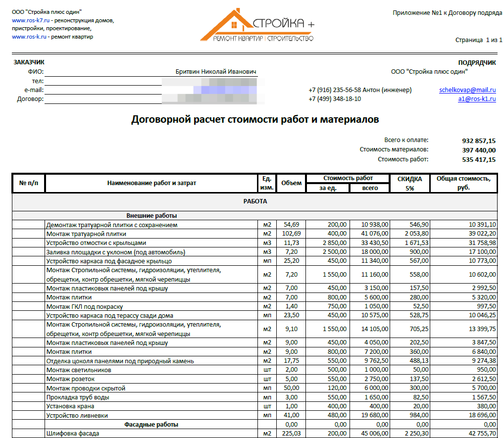This screenshot has height=438, width=504.
Task: Click the Общая стоимость, руб. header
Action: 463,183
